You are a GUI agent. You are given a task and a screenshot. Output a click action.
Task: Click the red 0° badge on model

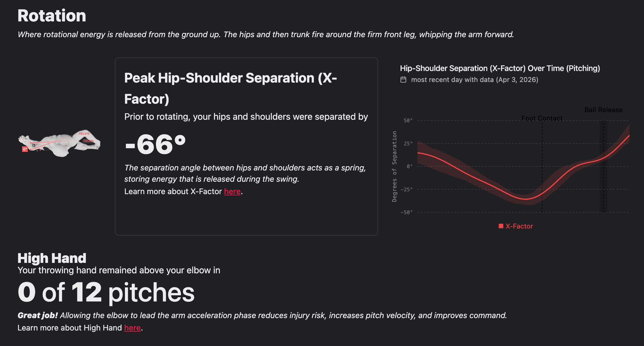click(x=25, y=149)
